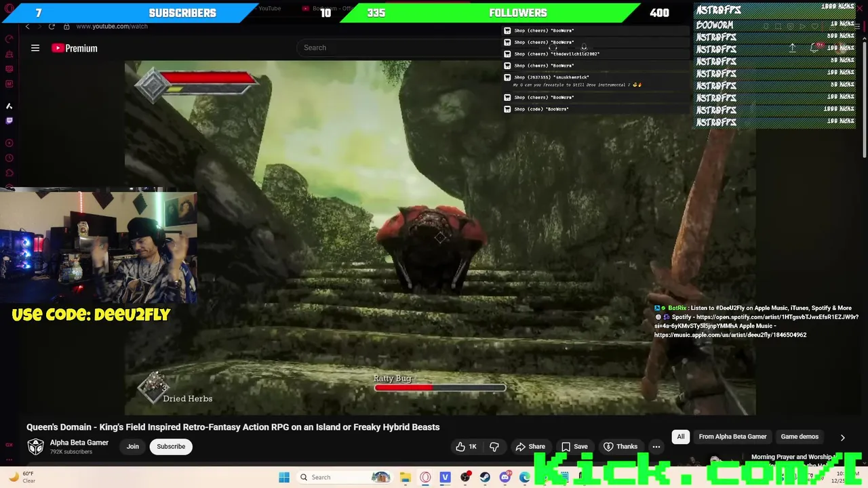This screenshot has width=868, height=488.
Task: Subscribe to Alpha Beta Gamer
Action: coord(171,447)
